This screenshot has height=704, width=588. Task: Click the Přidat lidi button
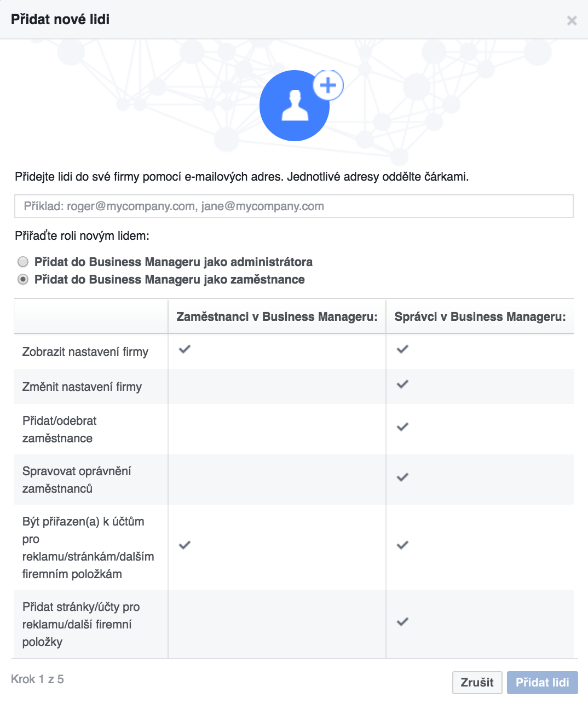coord(542,682)
